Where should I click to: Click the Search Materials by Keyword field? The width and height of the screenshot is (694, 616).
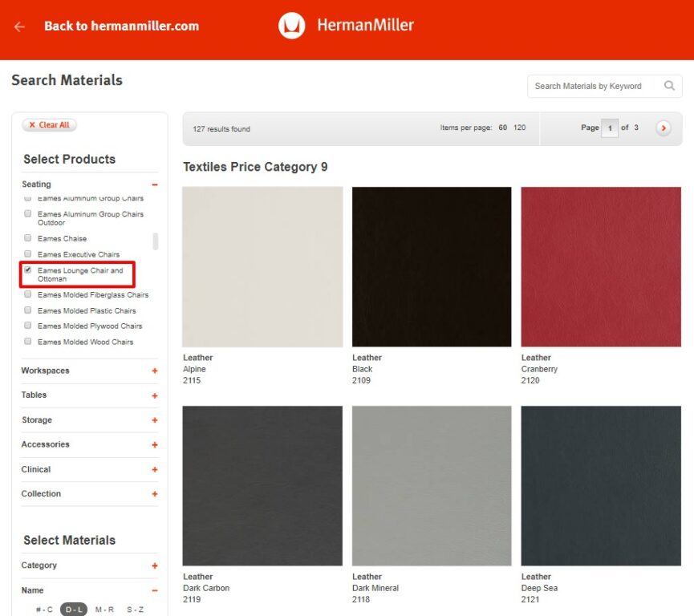pos(605,86)
